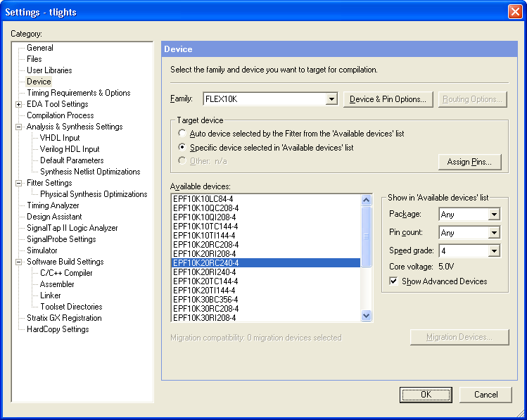Collapse Software Build Settings tree node
The image size is (527, 420).
tap(19, 262)
